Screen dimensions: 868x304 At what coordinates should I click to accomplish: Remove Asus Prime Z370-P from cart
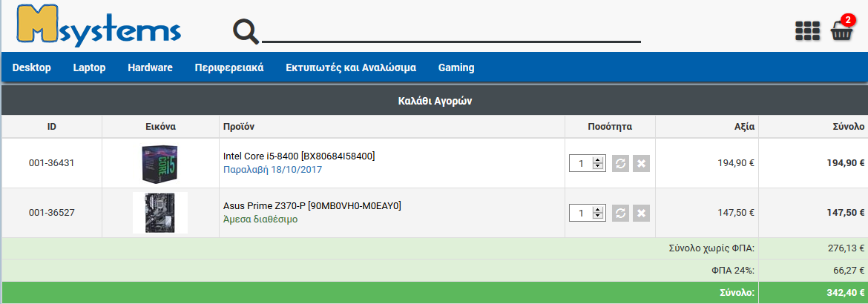tap(642, 213)
